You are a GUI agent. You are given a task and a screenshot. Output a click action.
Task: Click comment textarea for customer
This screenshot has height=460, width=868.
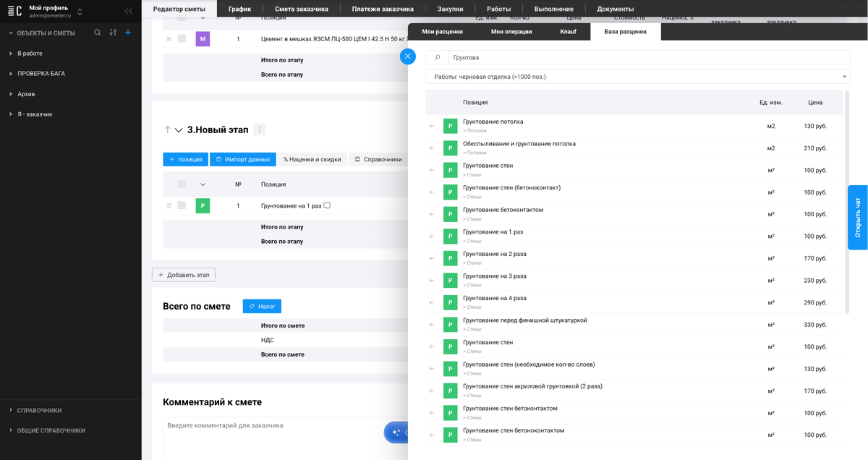coord(286,438)
